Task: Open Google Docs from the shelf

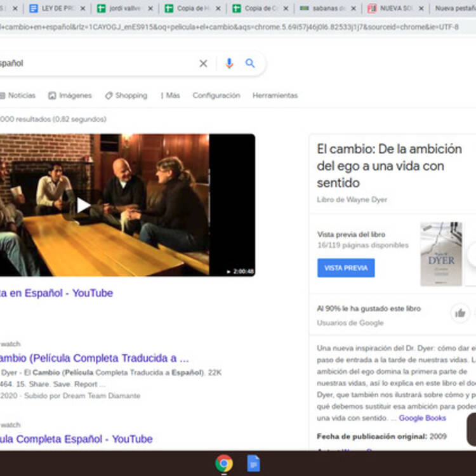Action: tap(253, 463)
